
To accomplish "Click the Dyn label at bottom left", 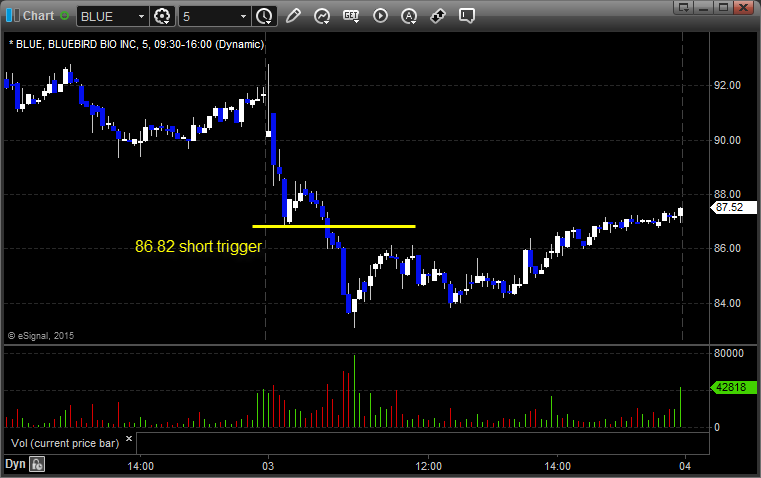I will pyautogui.click(x=15, y=464).
